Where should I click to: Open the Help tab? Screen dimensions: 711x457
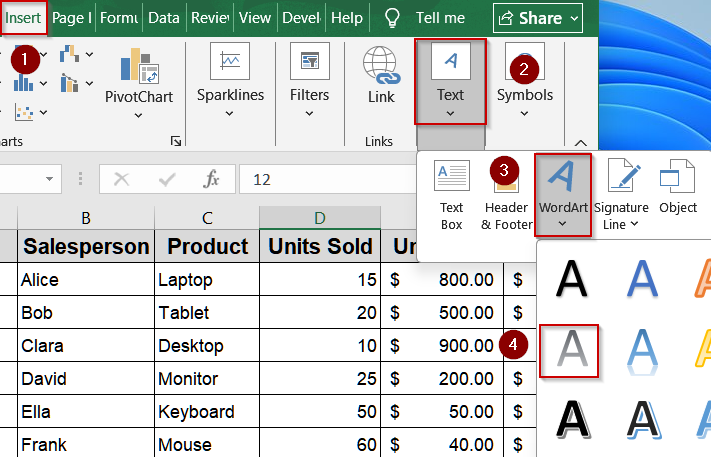(x=347, y=18)
